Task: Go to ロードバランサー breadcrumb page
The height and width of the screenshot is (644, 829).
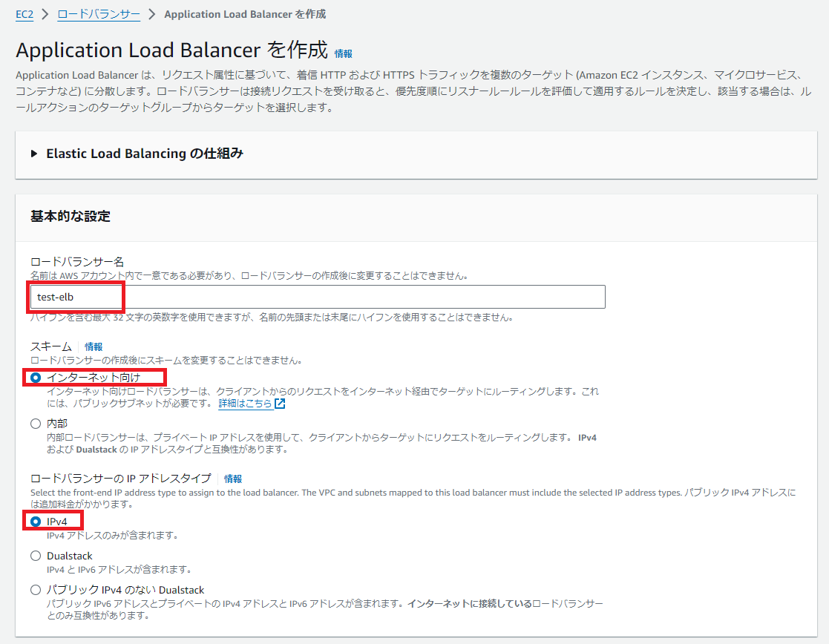Action: click(x=98, y=14)
